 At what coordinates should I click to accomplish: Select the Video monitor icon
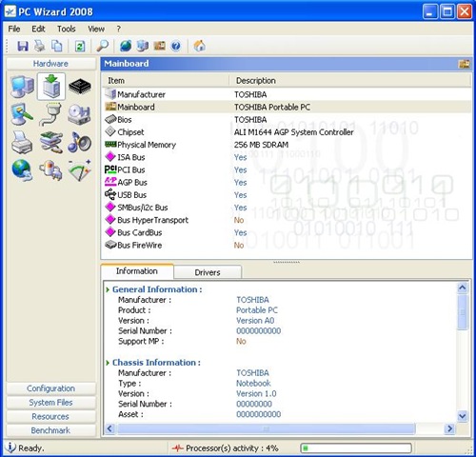coord(22,114)
